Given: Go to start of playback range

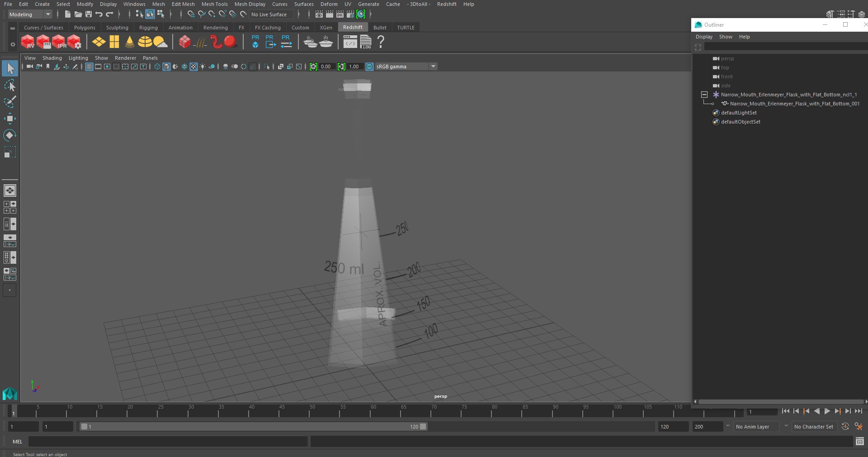Looking at the screenshot, I should (785, 411).
